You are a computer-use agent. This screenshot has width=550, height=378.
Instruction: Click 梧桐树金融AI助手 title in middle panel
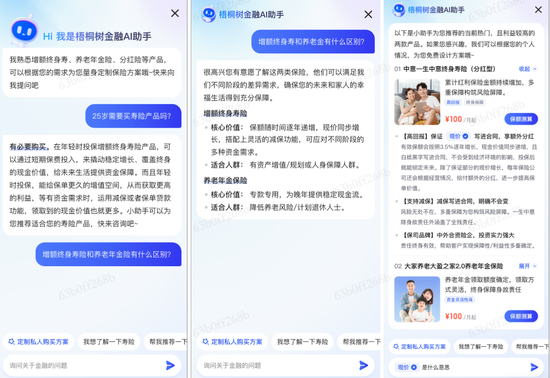click(251, 14)
